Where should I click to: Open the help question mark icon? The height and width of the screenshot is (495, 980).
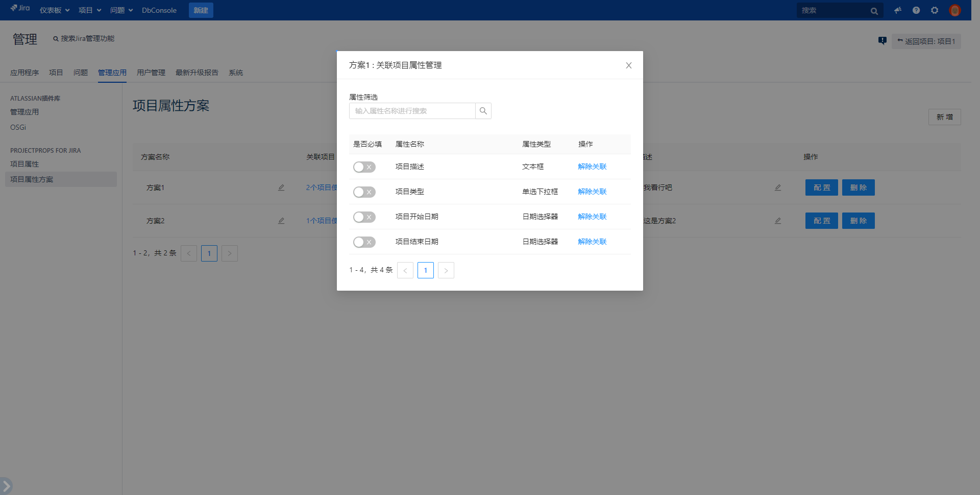(916, 10)
